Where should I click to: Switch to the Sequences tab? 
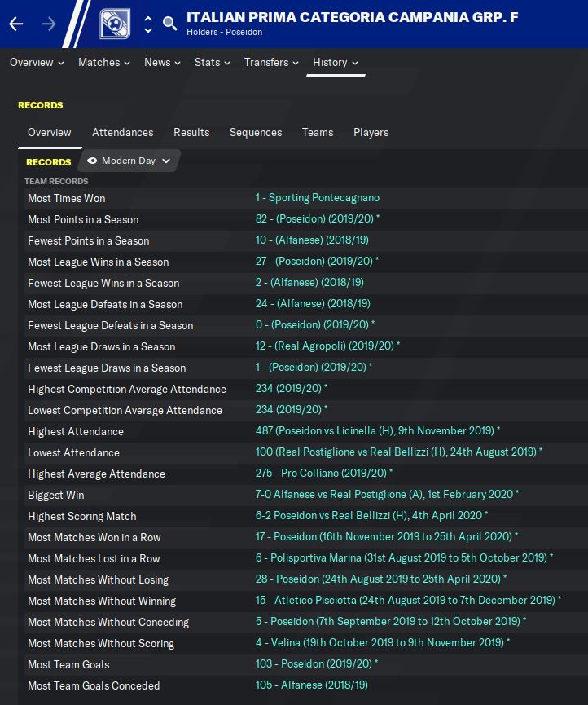pyautogui.click(x=256, y=132)
